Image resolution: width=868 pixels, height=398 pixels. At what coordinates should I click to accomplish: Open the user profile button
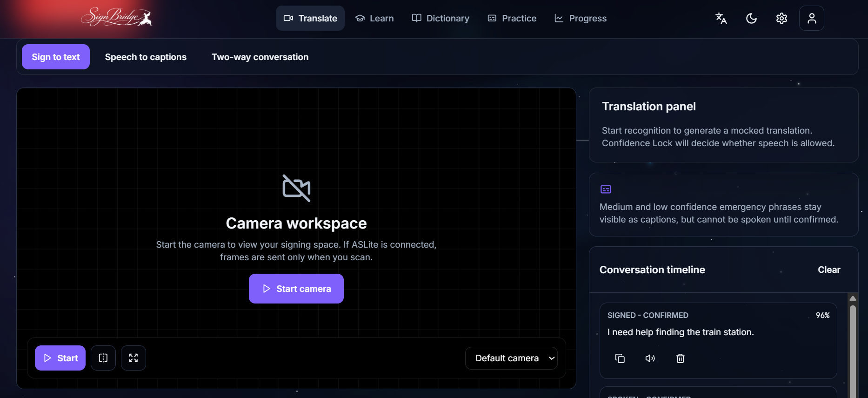point(812,18)
